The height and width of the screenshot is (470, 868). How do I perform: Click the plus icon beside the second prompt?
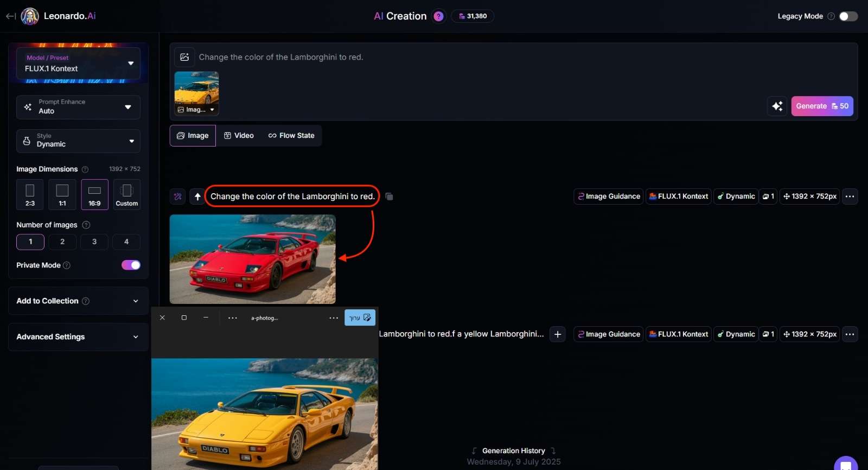point(558,334)
